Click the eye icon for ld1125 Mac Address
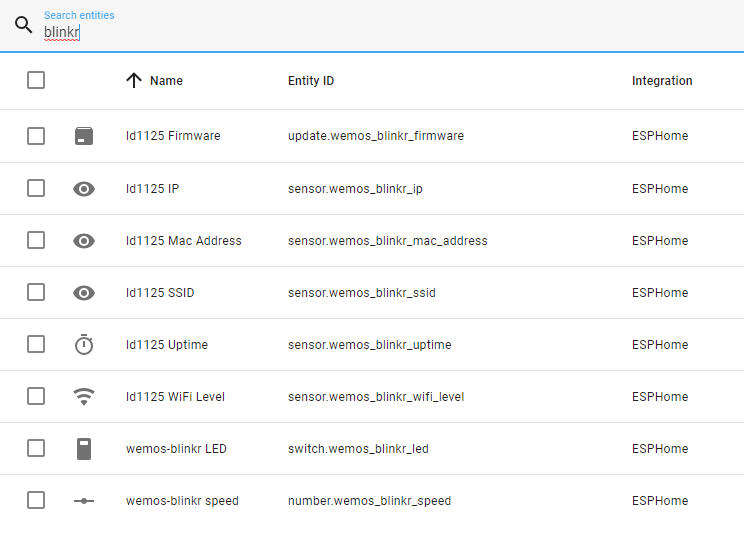744x543 pixels. pos(84,241)
